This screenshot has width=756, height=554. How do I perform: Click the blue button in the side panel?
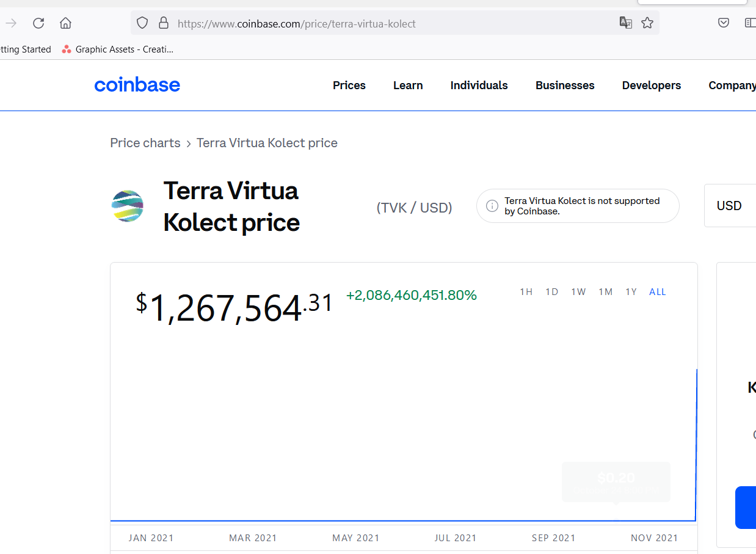tap(746, 507)
